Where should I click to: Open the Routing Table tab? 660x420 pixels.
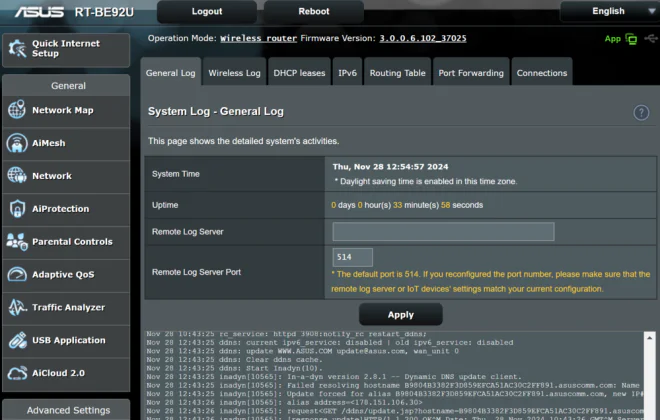coord(397,73)
